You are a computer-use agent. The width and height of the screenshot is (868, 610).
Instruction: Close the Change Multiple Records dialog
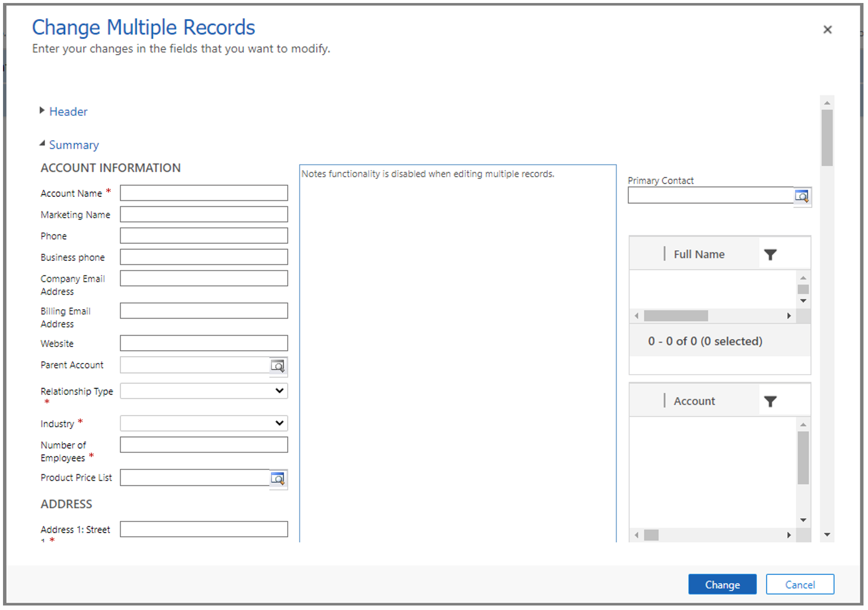(x=827, y=30)
